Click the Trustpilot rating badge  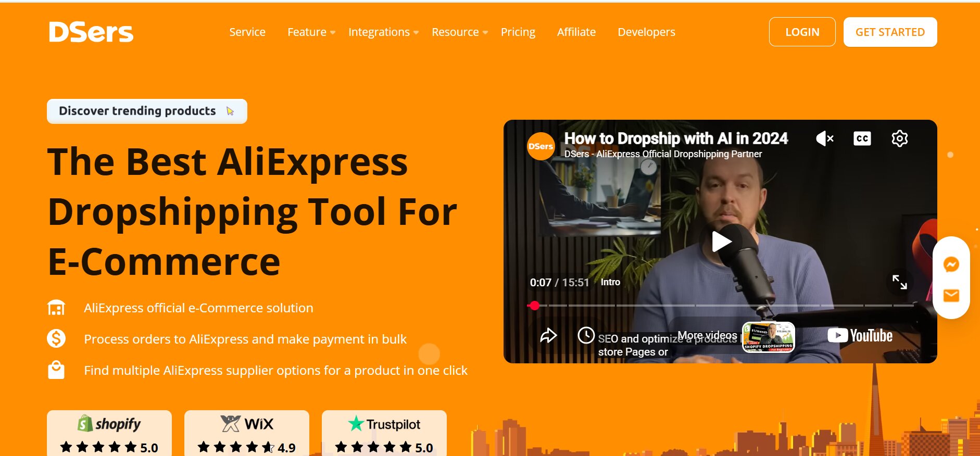(384, 434)
